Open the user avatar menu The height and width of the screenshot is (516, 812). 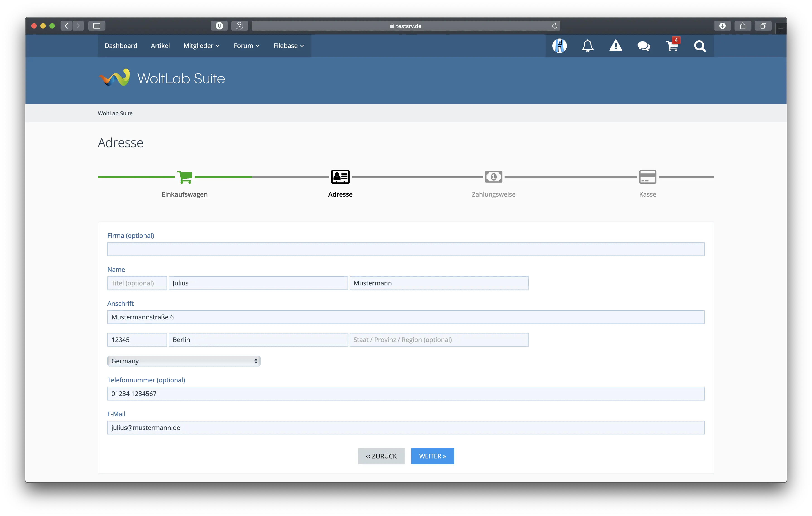559,46
